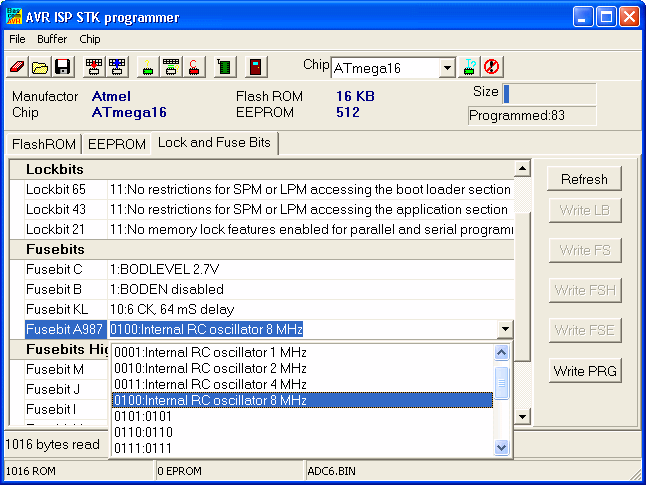Viewport: 646px width, 485px height.
Task: Click the blue-arrow read chip to buffer icon
Action: click(x=117, y=67)
